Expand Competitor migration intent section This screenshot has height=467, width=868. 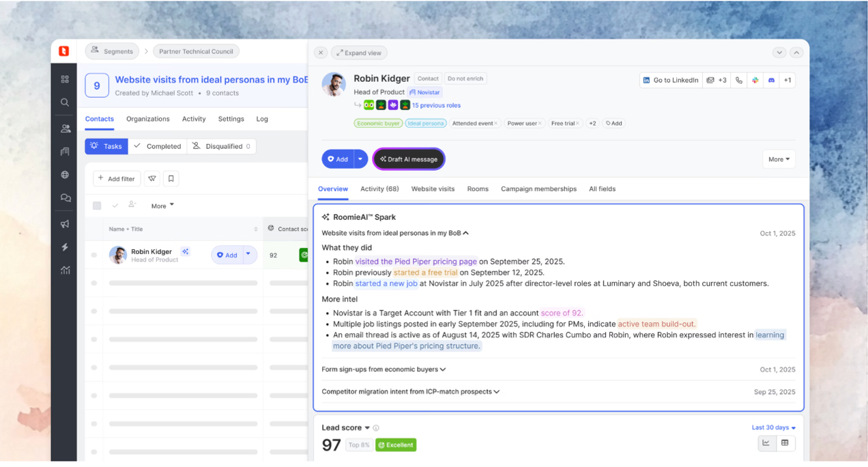click(410, 392)
